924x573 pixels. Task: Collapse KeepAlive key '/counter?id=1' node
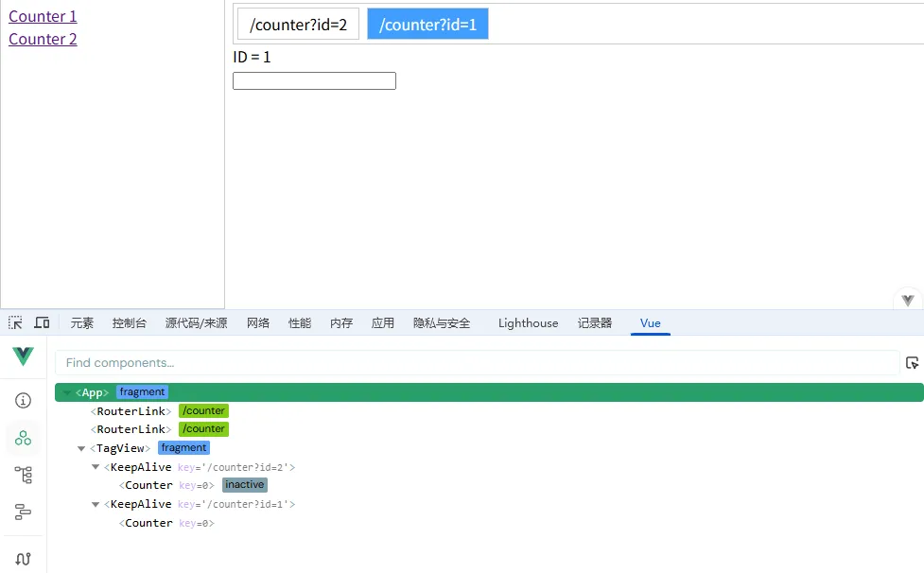[x=96, y=504]
